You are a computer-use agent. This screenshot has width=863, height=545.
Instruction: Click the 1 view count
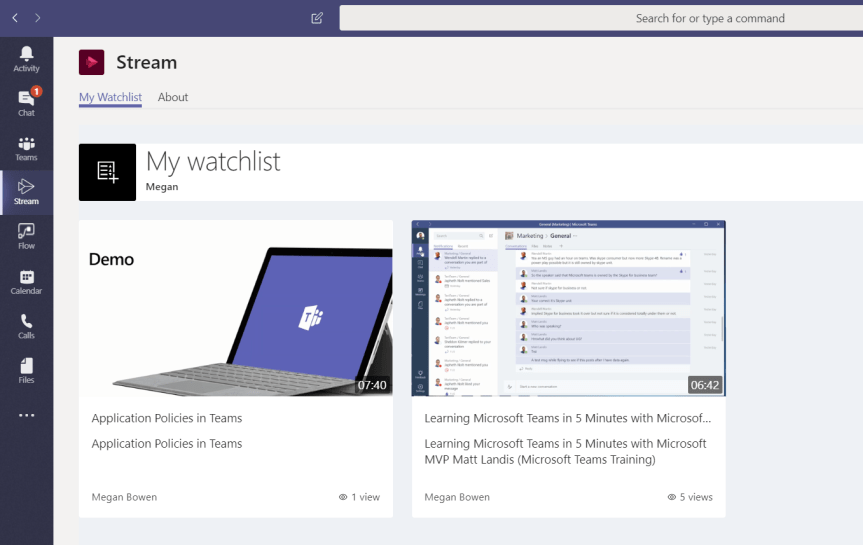[x=359, y=497]
